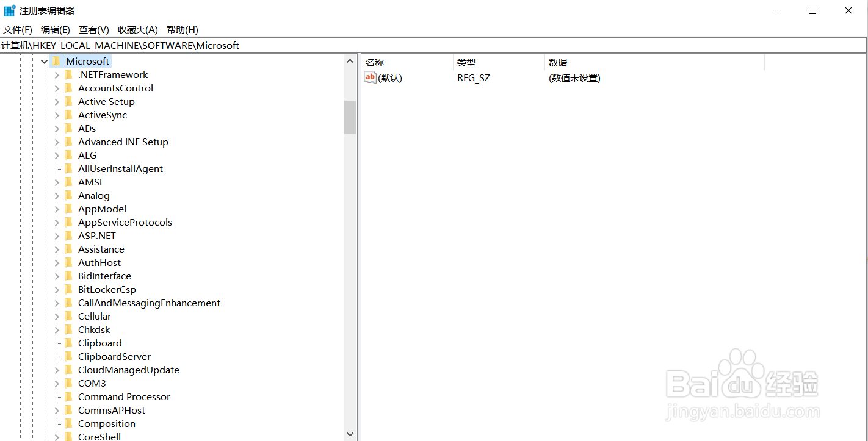Viewport: 868px width, 441px height.
Task: Click the ActiveSync folder icon
Action: (x=68, y=115)
